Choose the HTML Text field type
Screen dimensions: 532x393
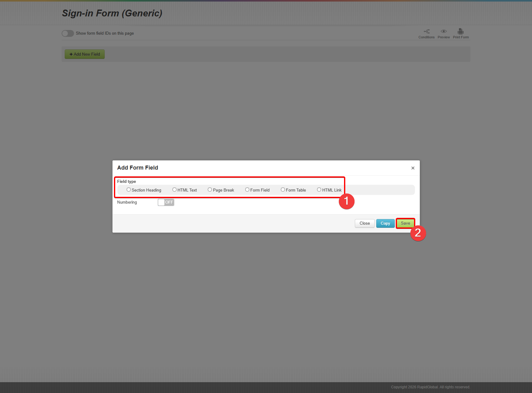(x=174, y=190)
